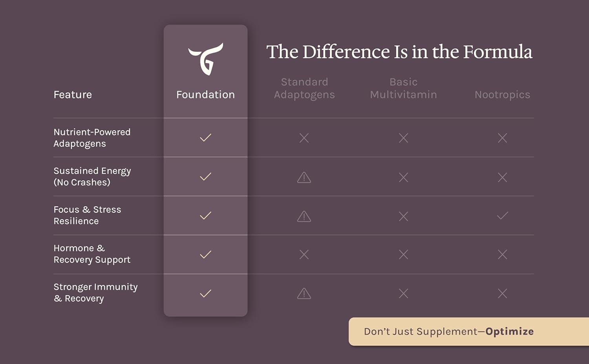Click the Hormone & Recovery Support feature label
The width and height of the screenshot is (589, 364).
click(92, 254)
